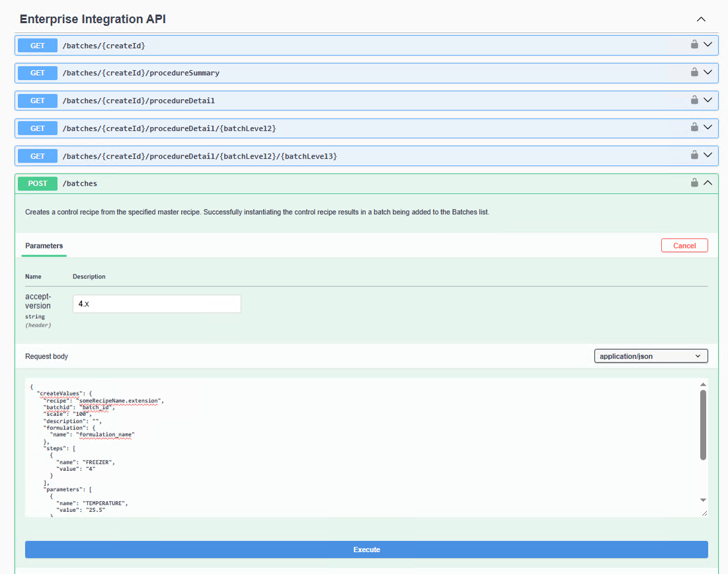Click the path text ending in /procedureDetail

[139, 101]
